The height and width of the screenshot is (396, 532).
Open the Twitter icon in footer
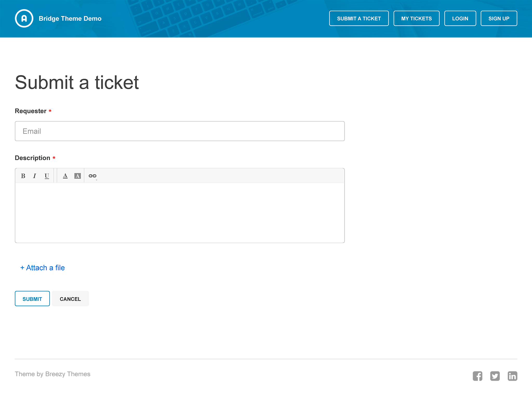coord(495,376)
